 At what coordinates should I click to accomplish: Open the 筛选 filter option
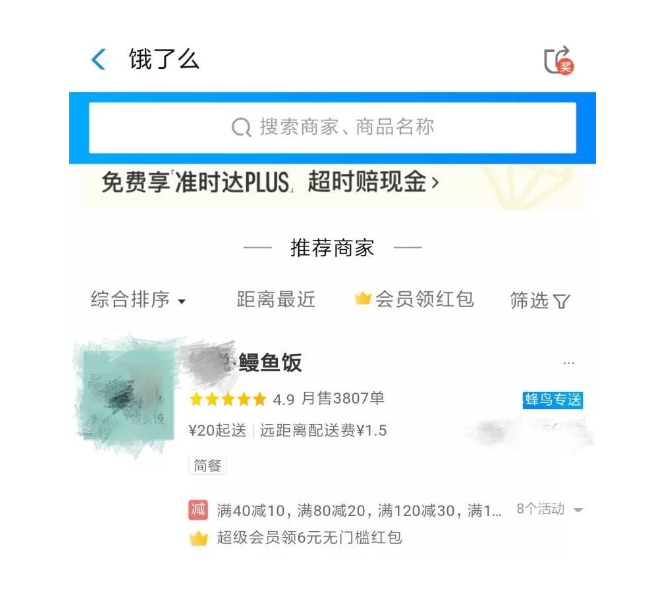click(x=540, y=300)
